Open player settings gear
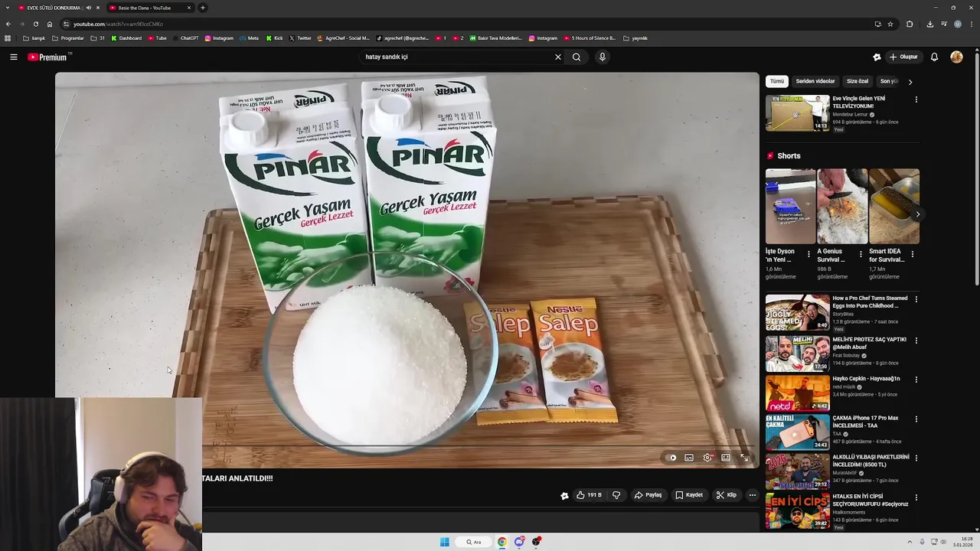The width and height of the screenshot is (980, 551). (707, 458)
